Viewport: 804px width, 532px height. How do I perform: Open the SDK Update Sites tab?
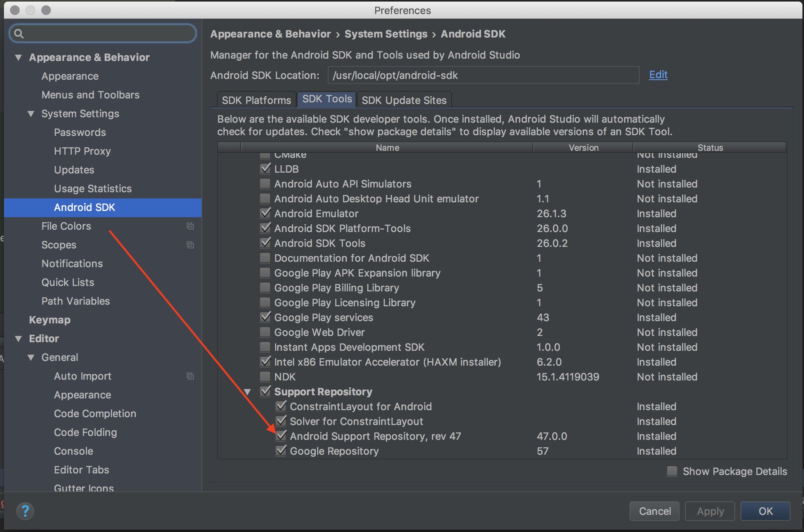coord(404,100)
